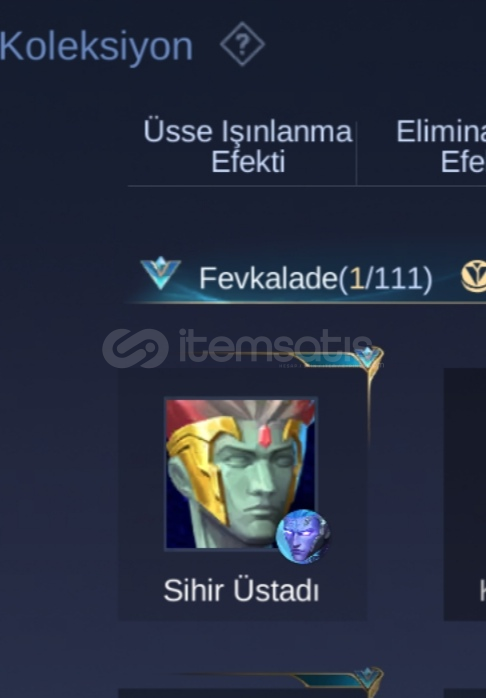The height and width of the screenshot is (698, 486).
Task: Open the partially visible card right of Sihir Üstadı
Action: tap(465, 494)
